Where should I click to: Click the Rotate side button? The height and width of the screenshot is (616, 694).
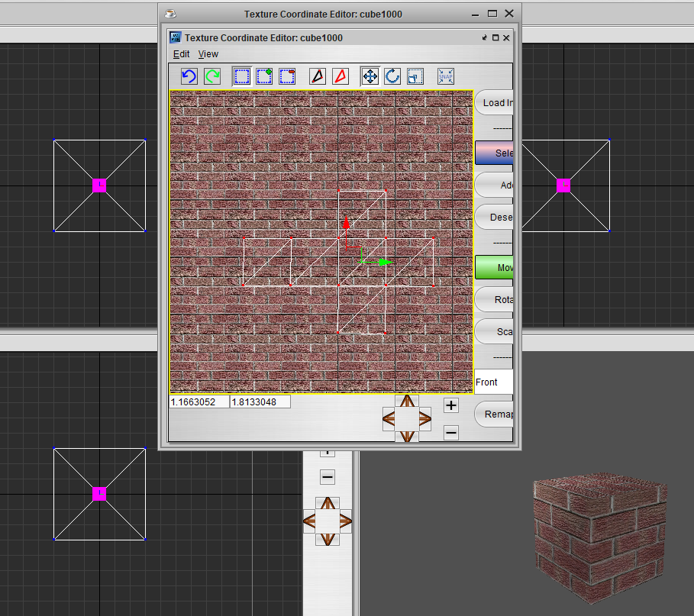494,299
